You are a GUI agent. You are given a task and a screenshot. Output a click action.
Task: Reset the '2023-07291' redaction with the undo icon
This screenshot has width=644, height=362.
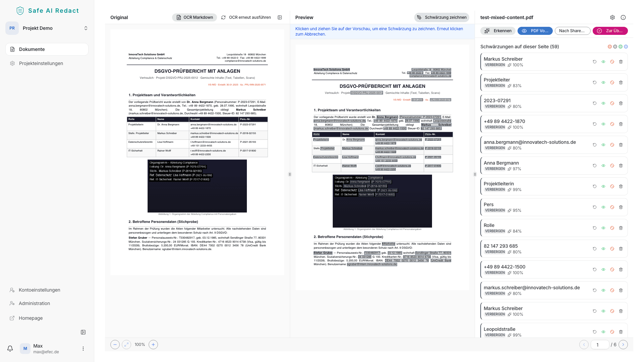coord(595,103)
